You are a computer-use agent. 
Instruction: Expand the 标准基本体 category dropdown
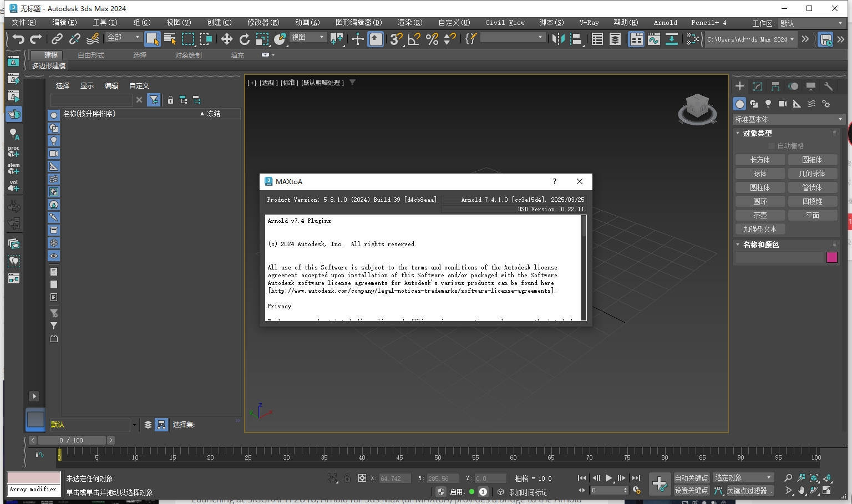(x=788, y=119)
